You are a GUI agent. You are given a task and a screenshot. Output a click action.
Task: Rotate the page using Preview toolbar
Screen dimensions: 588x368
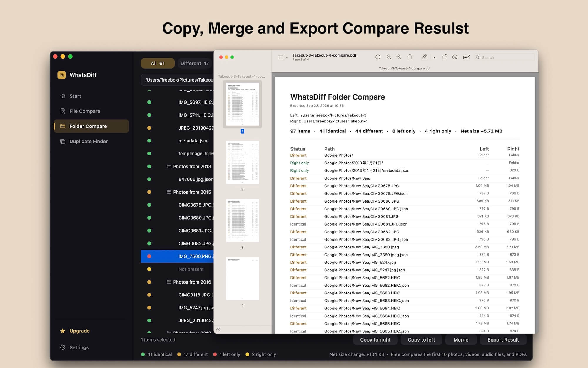pos(445,57)
